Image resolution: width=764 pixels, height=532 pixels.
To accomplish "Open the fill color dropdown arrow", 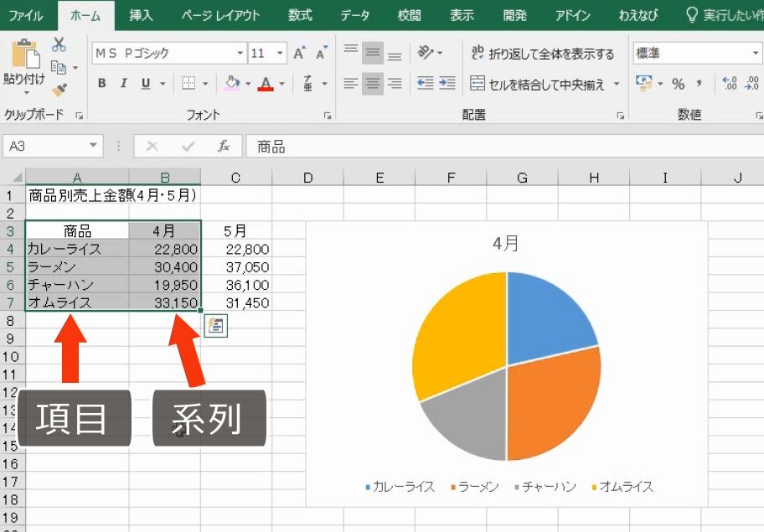I will tap(246, 82).
